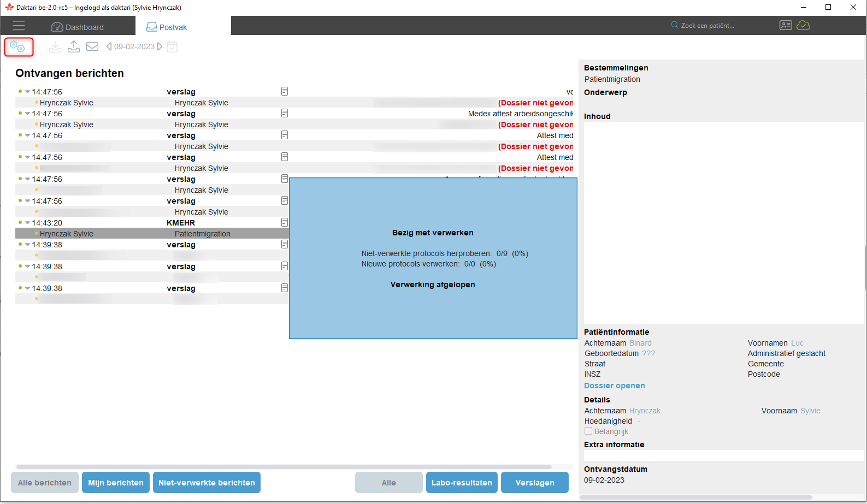
Task: Open the envelope new message icon
Action: (x=93, y=47)
